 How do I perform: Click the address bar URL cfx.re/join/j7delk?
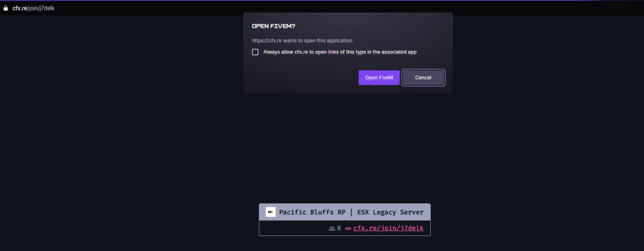[x=33, y=8]
